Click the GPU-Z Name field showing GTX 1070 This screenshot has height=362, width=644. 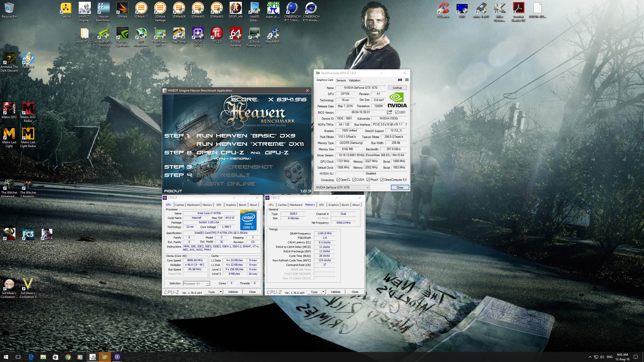click(360, 88)
